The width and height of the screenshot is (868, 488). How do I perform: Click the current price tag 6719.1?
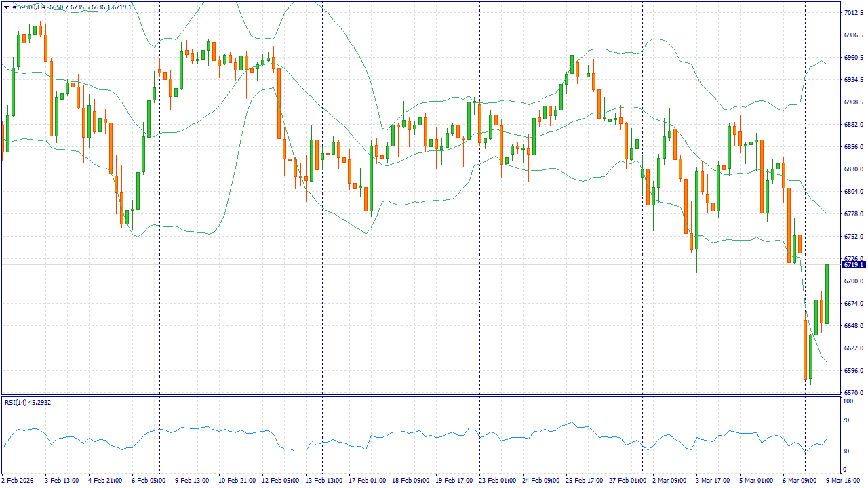pyautogui.click(x=853, y=265)
